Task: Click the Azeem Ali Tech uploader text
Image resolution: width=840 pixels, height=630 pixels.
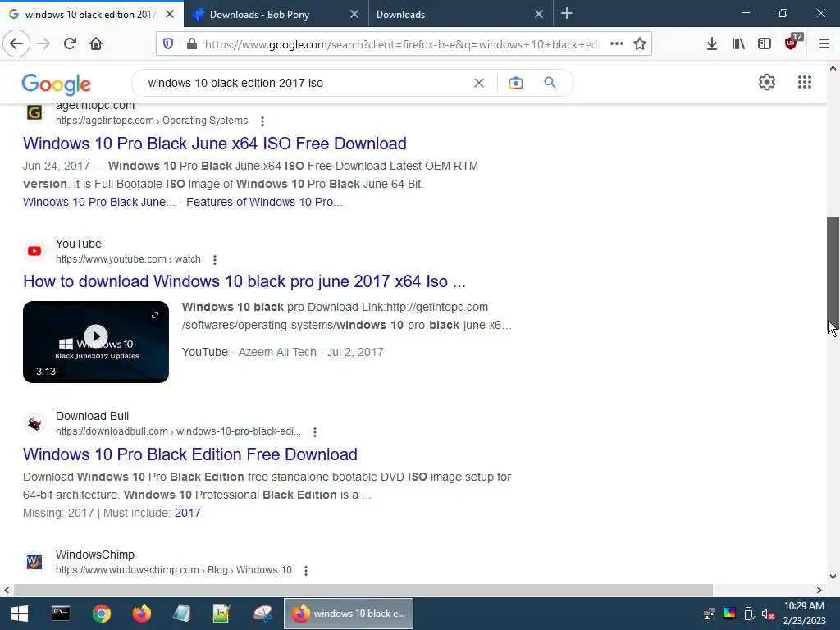Action: coord(277,352)
